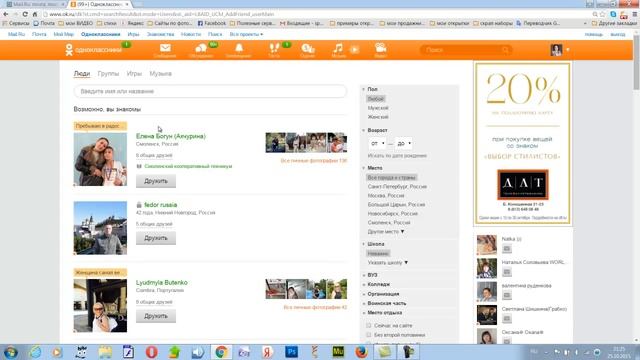Expand the Место отдыха filter section
The width and height of the screenshot is (640, 360).
pyautogui.click(x=384, y=313)
